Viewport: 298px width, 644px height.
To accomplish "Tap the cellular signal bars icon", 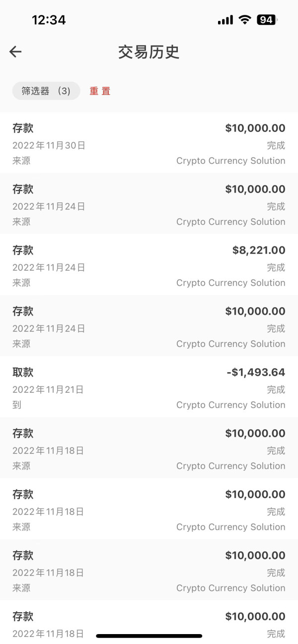I will click(225, 20).
